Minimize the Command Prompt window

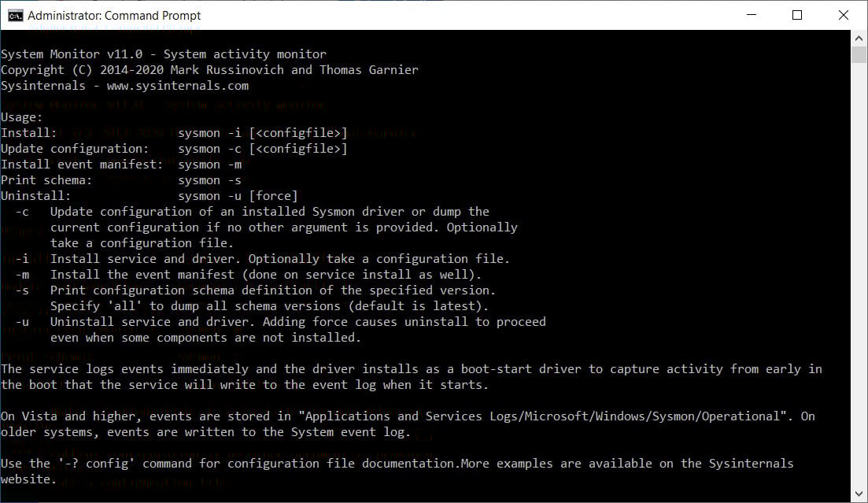753,15
